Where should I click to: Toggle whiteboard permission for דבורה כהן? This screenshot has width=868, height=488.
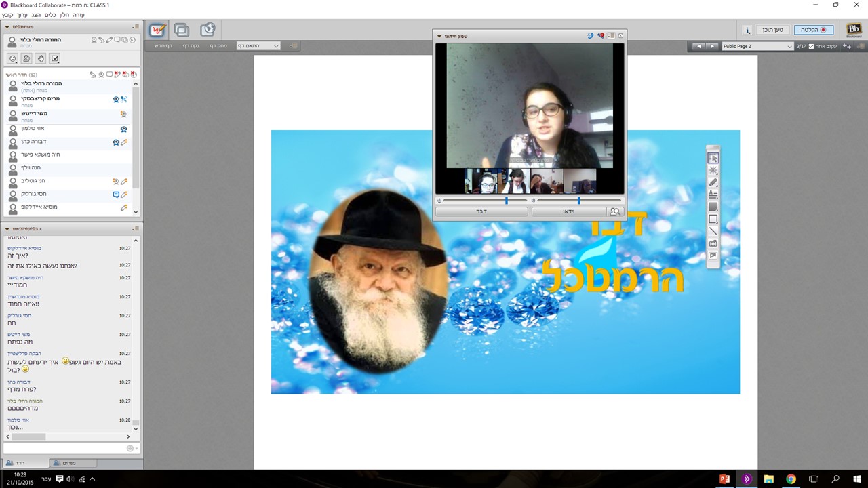[x=124, y=142]
